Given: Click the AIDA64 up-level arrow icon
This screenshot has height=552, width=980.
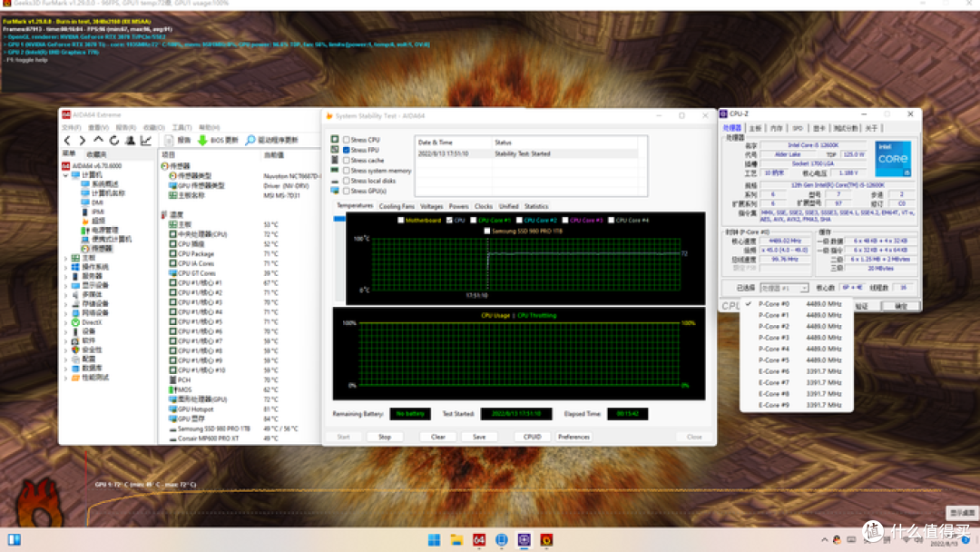Looking at the screenshot, I should (x=98, y=141).
